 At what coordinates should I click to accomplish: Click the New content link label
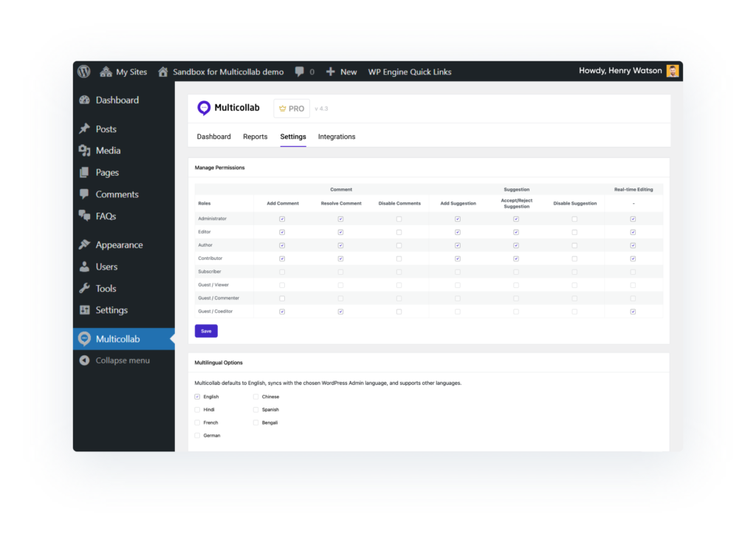tap(348, 72)
